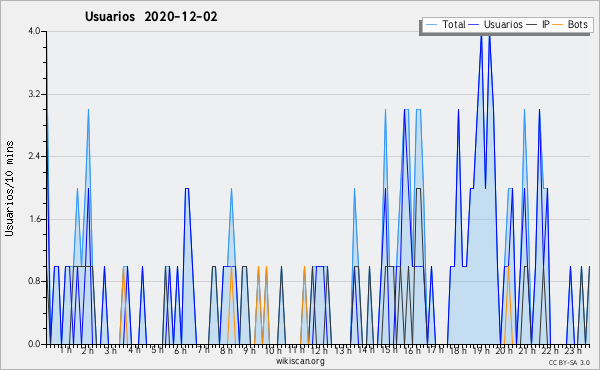
Task: Click the '6 h' x-axis label
Action: [181, 351]
